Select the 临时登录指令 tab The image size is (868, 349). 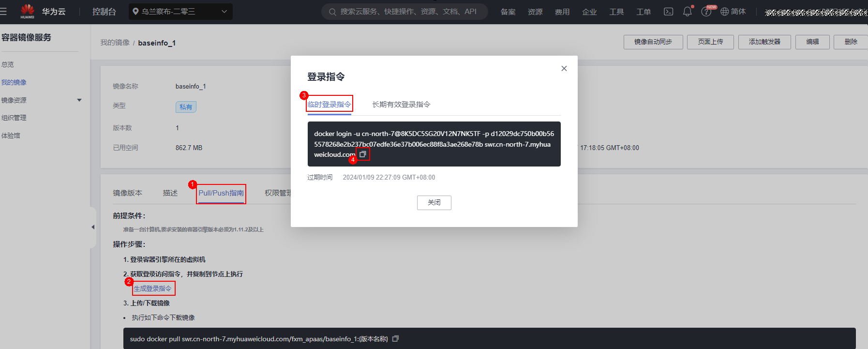pos(329,105)
